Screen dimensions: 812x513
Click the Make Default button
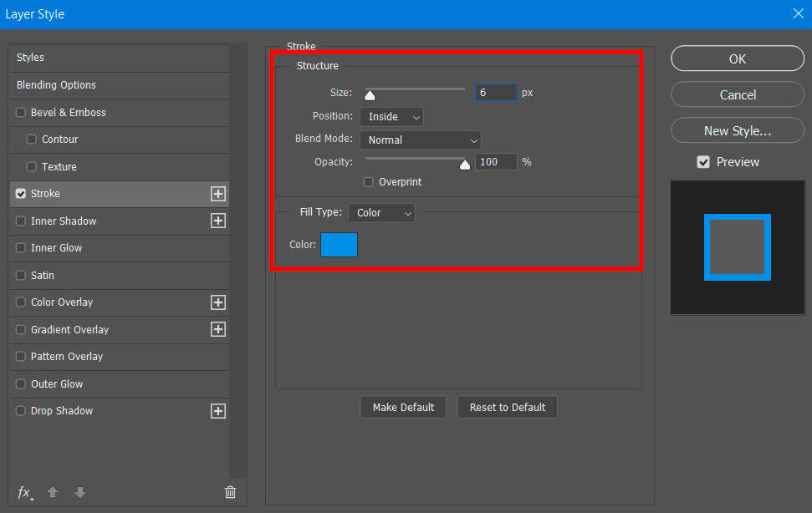click(x=403, y=408)
